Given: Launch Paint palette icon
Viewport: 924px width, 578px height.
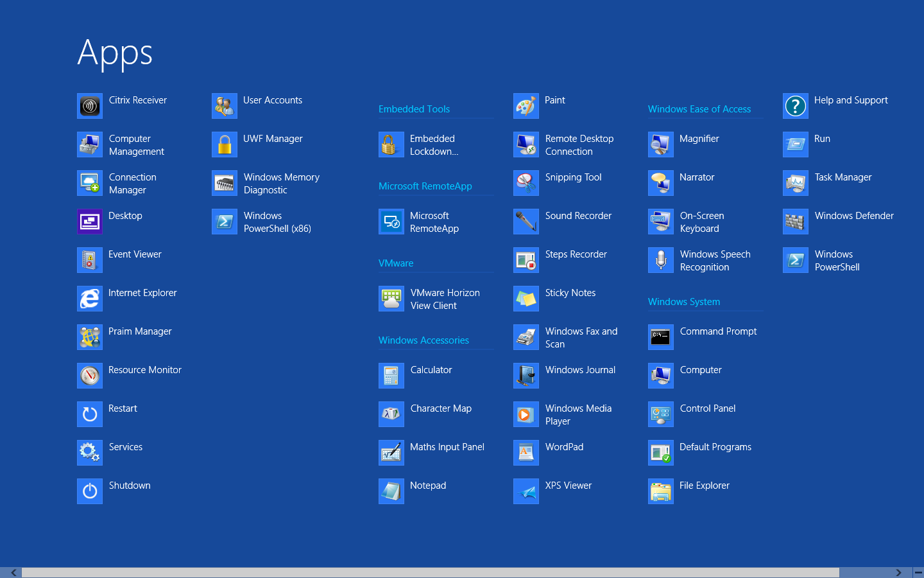Looking at the screenshot, I should [526, 106].
